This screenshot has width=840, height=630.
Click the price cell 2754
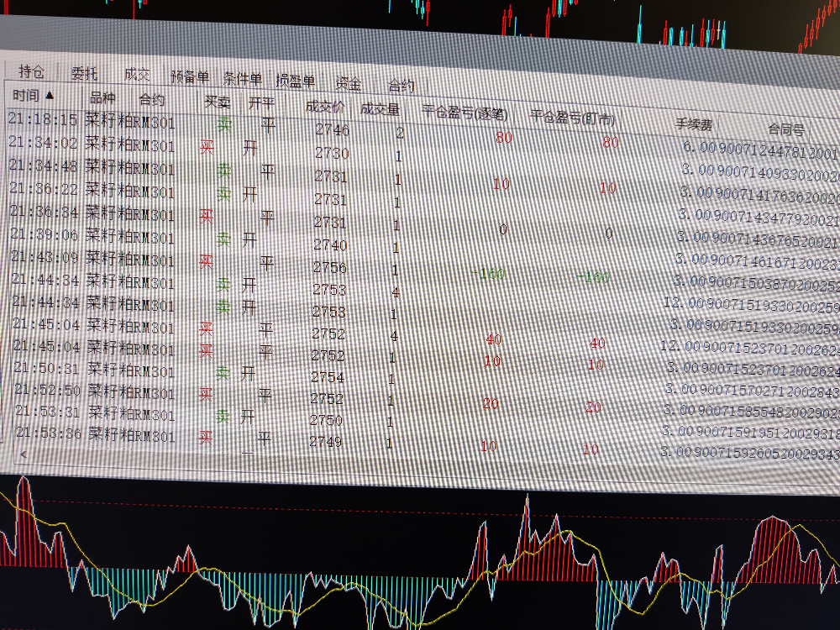(328, 377)
